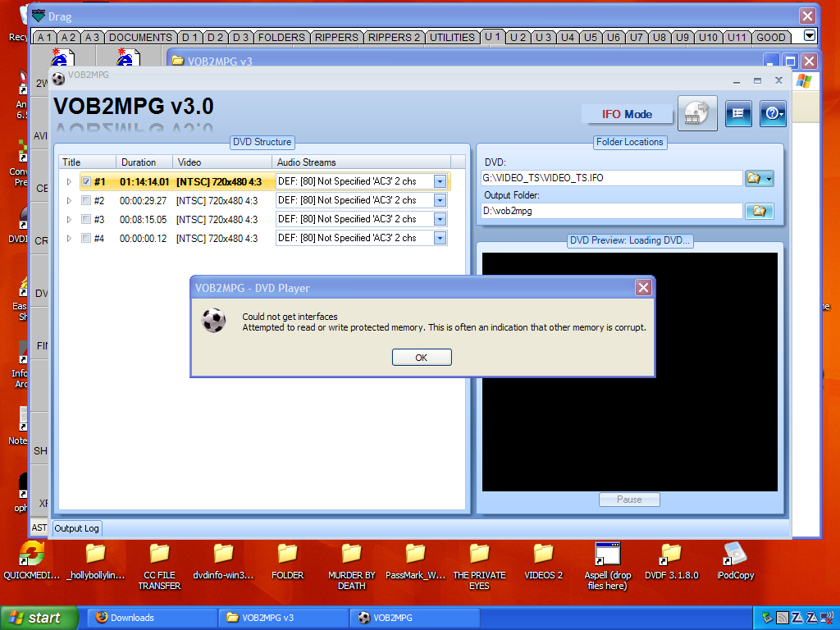
Task: Open the Drag window tab overflow dropdown
Action: tap(810, 36)
